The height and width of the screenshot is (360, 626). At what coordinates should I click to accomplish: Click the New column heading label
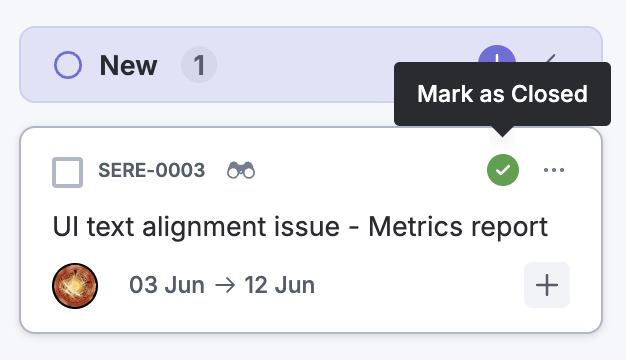tap(128, 65)
